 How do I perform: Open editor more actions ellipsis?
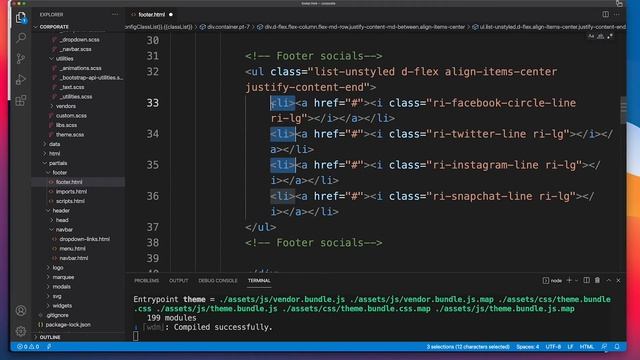[617, 14]
